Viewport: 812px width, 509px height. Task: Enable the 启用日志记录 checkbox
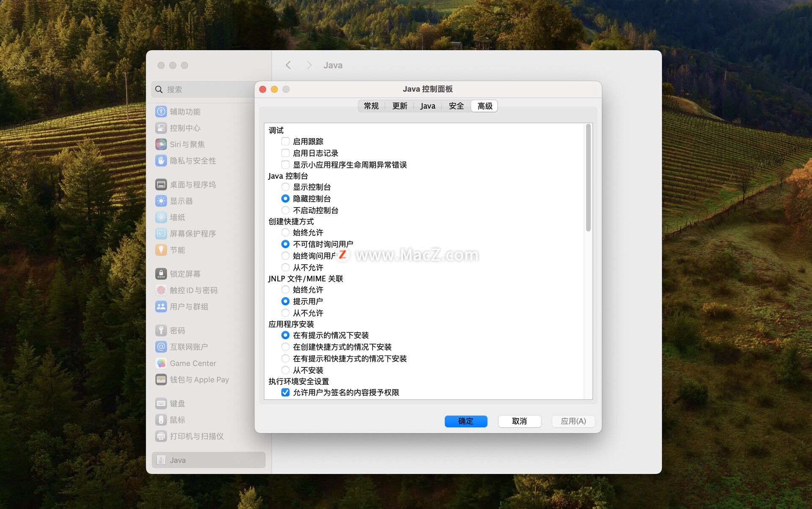(285, 153)
